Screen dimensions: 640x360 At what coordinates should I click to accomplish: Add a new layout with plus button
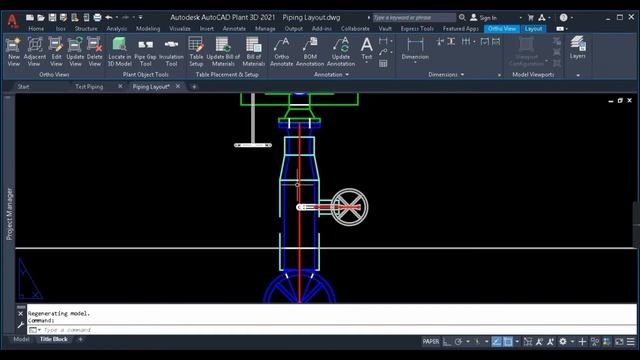tap(80, 339)
